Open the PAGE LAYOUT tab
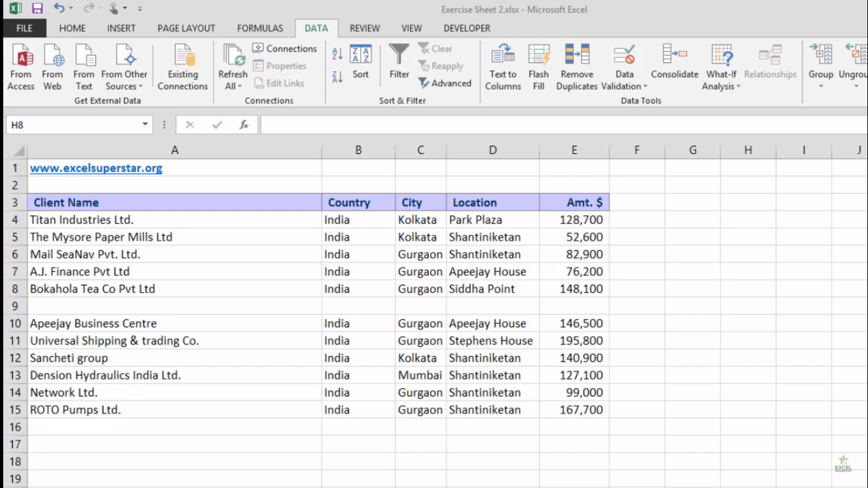This screenshot has width=868, height=488. click(186, 28)
